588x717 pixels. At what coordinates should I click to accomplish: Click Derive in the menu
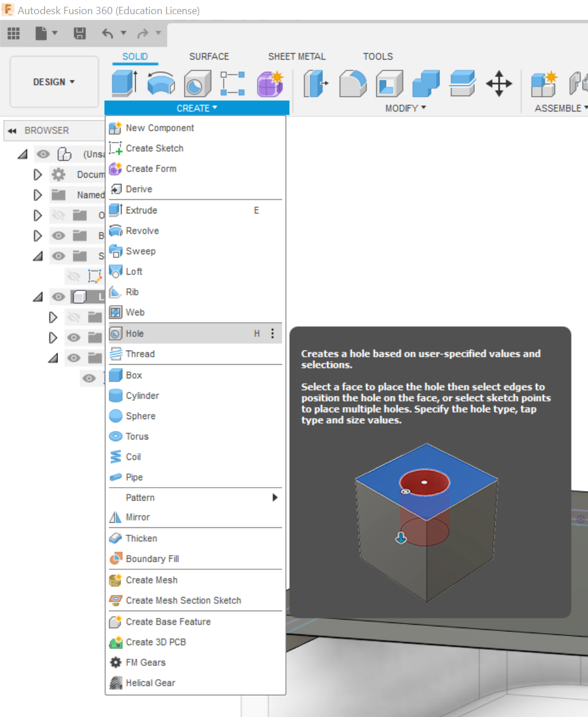point(195,189)
